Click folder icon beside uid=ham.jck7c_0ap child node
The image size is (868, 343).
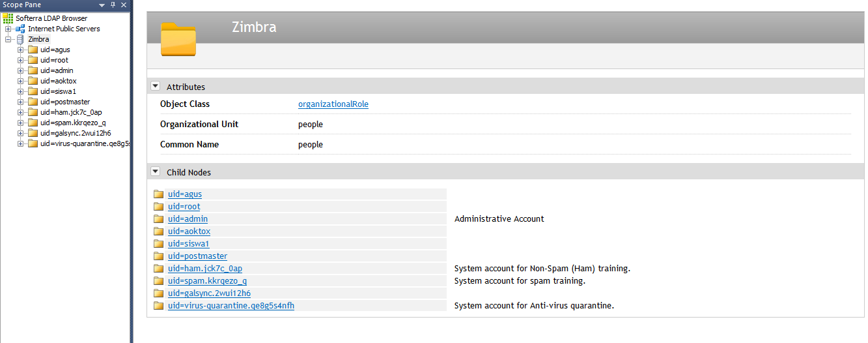pos(158,268)
